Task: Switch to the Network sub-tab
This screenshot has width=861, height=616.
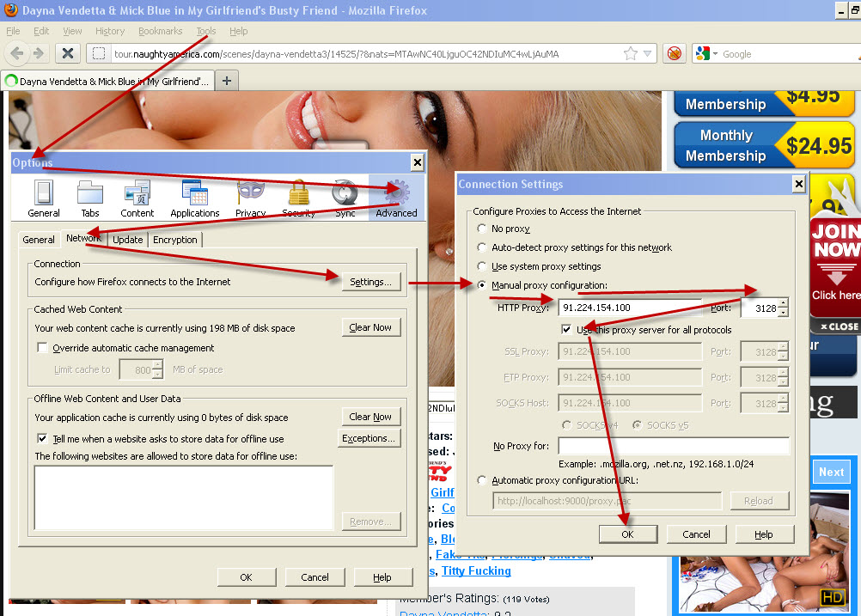Action: 83,238
